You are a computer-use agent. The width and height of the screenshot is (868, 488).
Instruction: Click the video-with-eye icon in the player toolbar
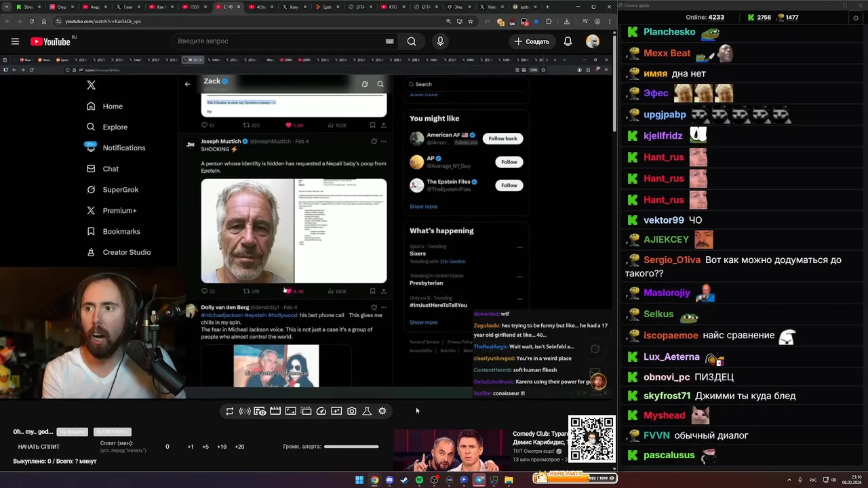click(260, 411)
